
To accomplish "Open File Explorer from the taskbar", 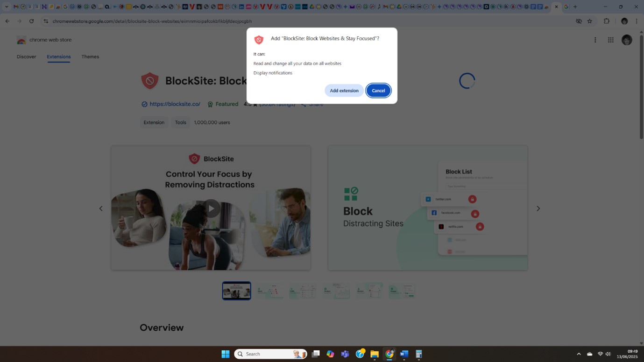I will [x=374, y=354].
